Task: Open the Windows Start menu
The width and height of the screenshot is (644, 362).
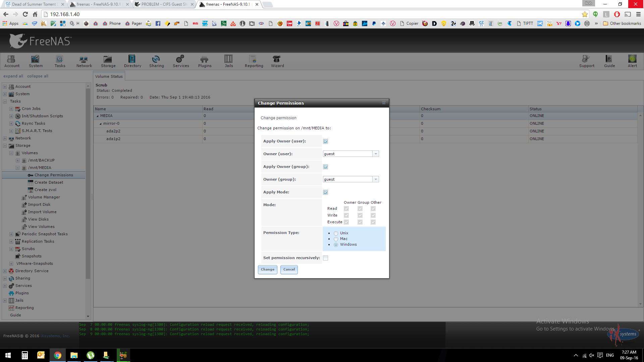Action: [8, 355]
